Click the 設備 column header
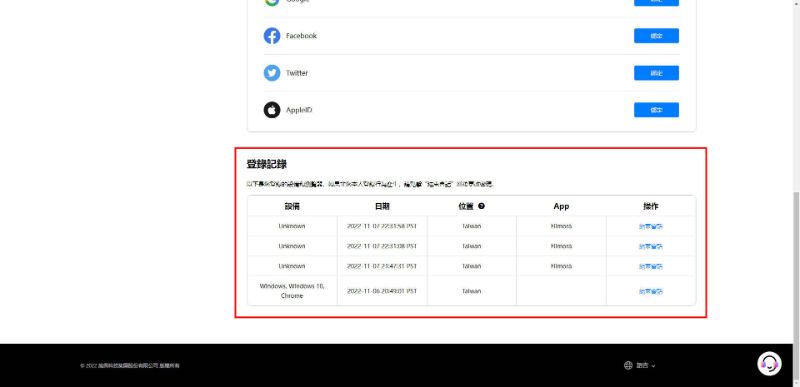Viewport: 800px width, 387px height. 292,206
